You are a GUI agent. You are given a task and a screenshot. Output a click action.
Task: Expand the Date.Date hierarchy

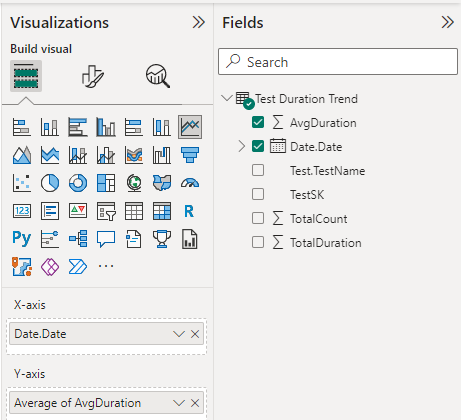tap(242, 146)
